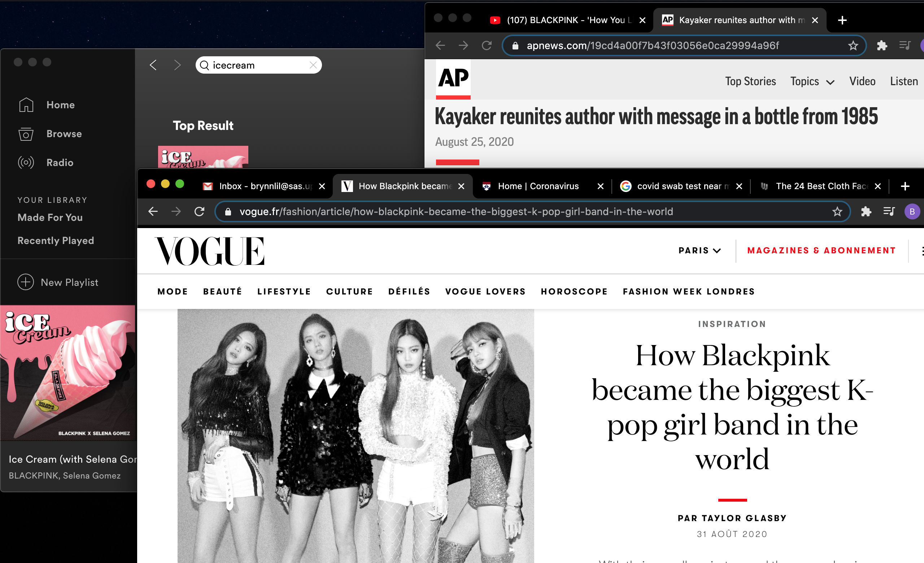This screenshot has width=924, height=563.
Task: Open Video on AP news
Action: (x=863, y=81)
